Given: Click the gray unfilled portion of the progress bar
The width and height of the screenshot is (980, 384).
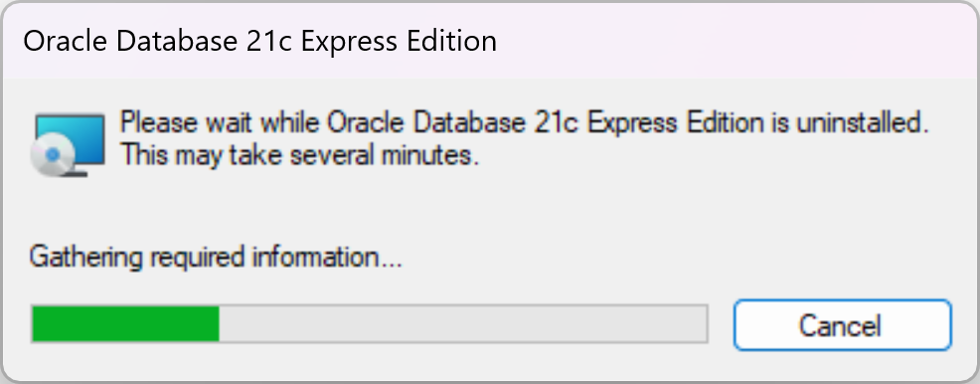Looking at the screenshot, I should [462, 324].
